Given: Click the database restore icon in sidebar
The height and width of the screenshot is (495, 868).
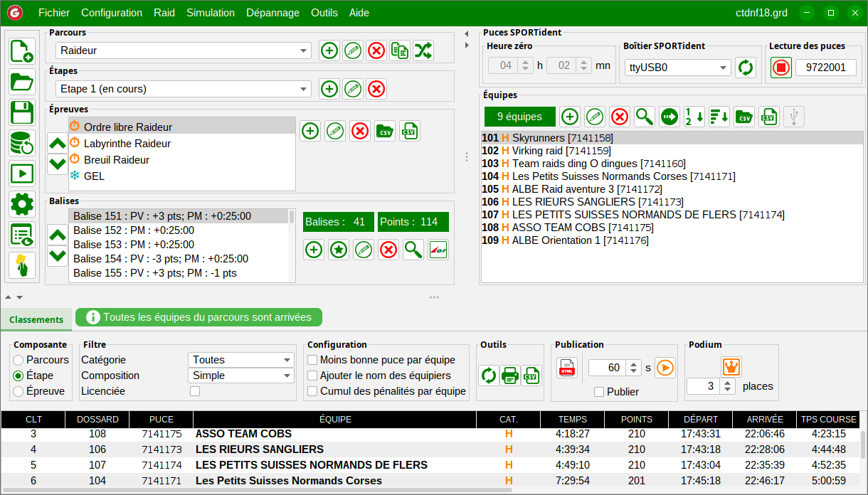Looking at the screenshot, I should (22, 143).
